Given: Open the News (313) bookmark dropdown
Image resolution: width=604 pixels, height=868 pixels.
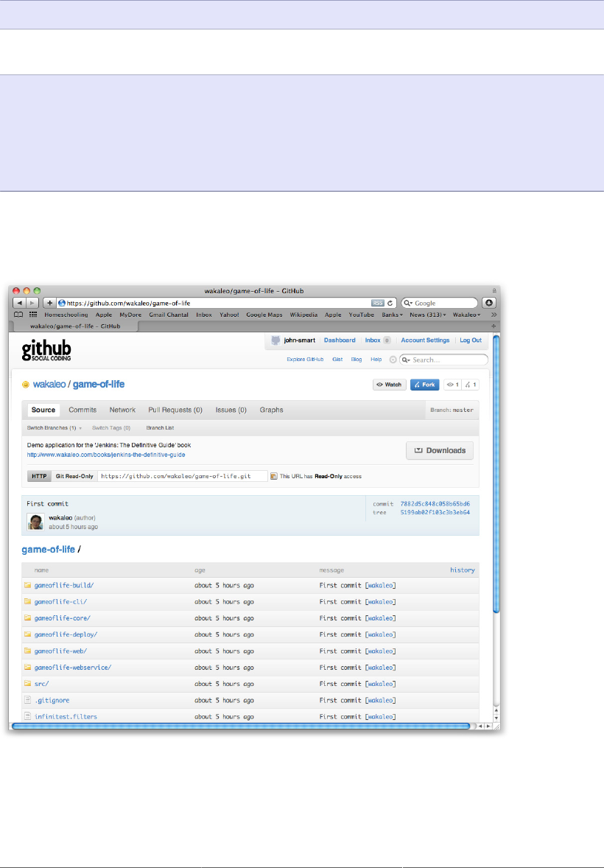Looking at the screenshot, I should [427, 315].
